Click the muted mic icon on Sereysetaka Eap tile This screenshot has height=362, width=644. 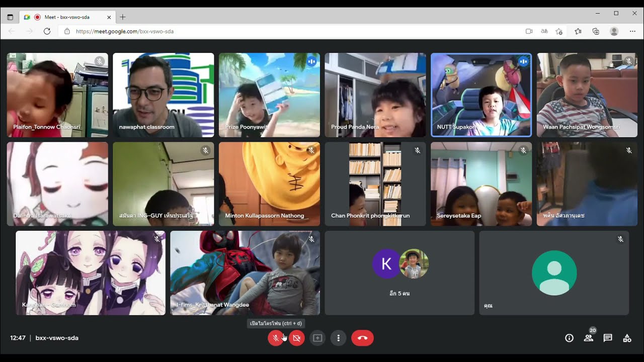click(523, 150)
